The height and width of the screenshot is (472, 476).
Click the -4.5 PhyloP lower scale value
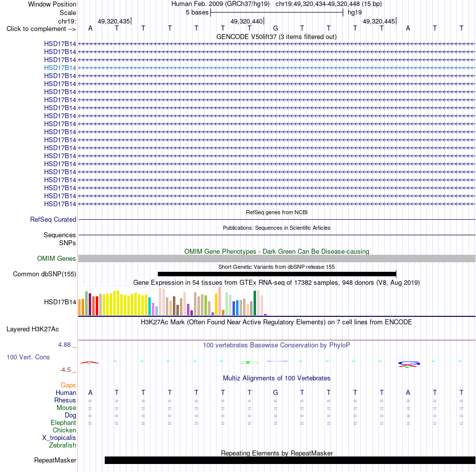65,370
